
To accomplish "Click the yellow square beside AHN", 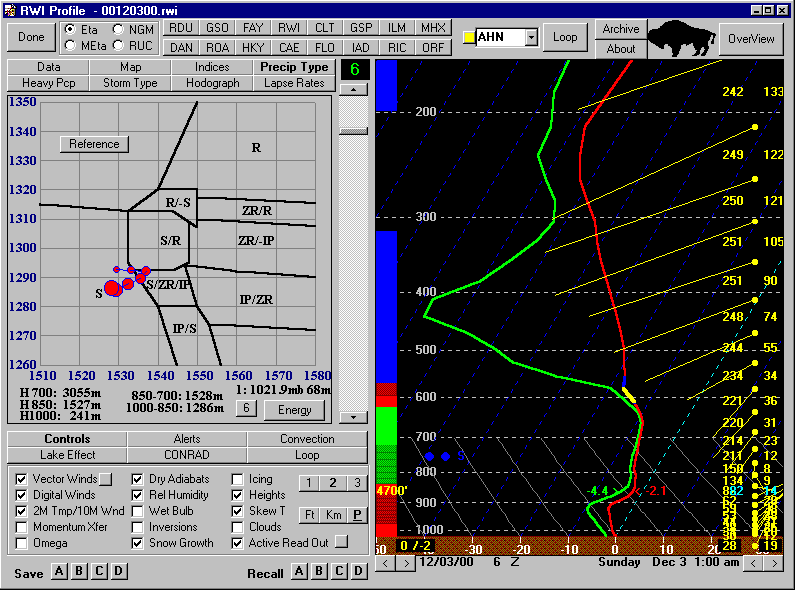I will [x=468, y=38].
